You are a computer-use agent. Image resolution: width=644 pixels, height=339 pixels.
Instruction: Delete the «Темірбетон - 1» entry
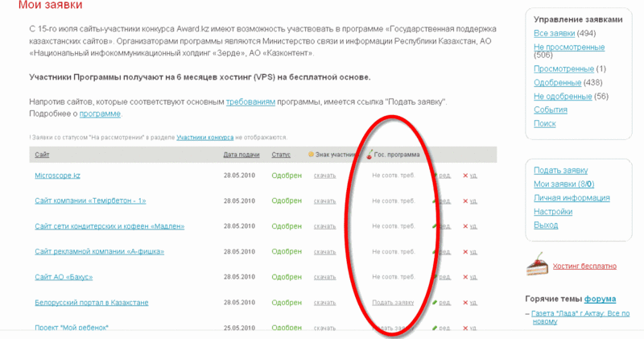pos(465,201)
